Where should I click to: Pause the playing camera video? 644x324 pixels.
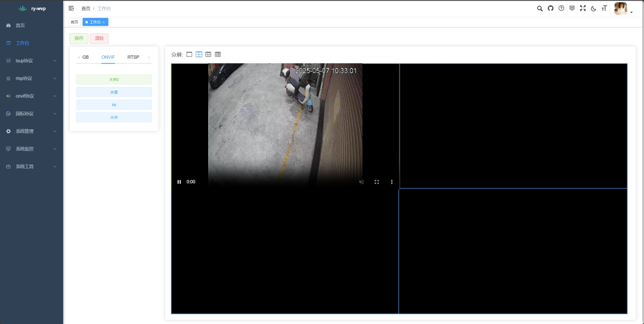[179, 182]
